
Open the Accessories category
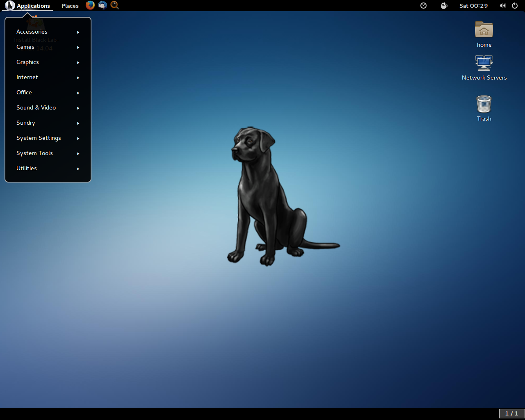(x=48, y=32)
